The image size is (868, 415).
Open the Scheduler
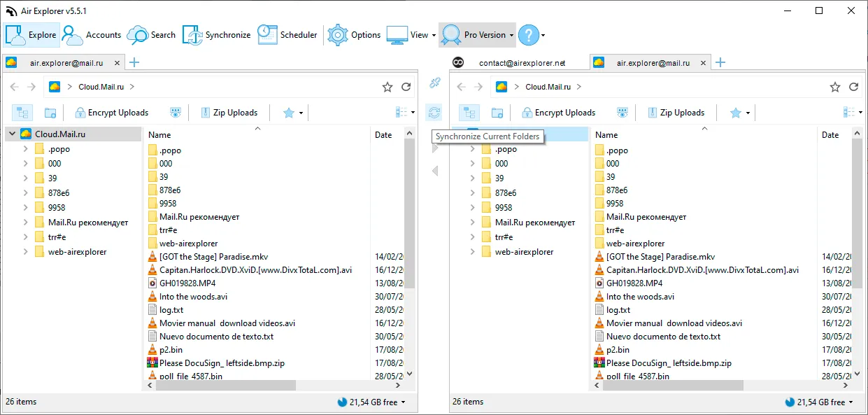[287, 35]
